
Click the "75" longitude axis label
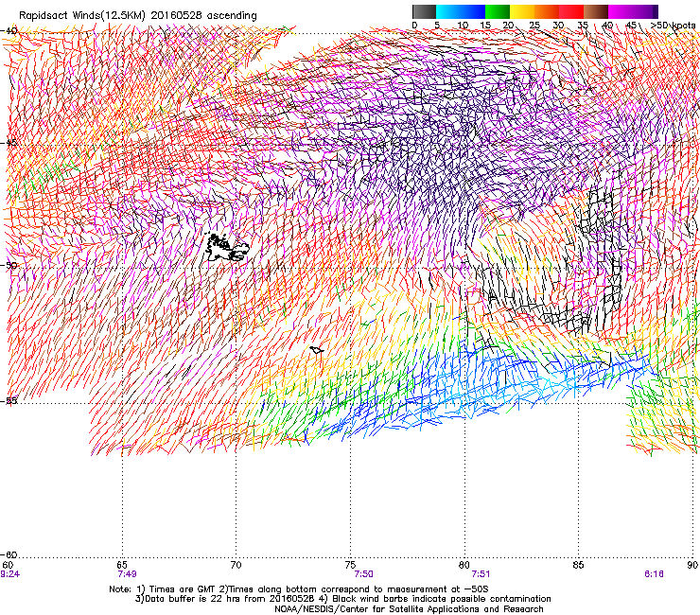click(350, 565)
